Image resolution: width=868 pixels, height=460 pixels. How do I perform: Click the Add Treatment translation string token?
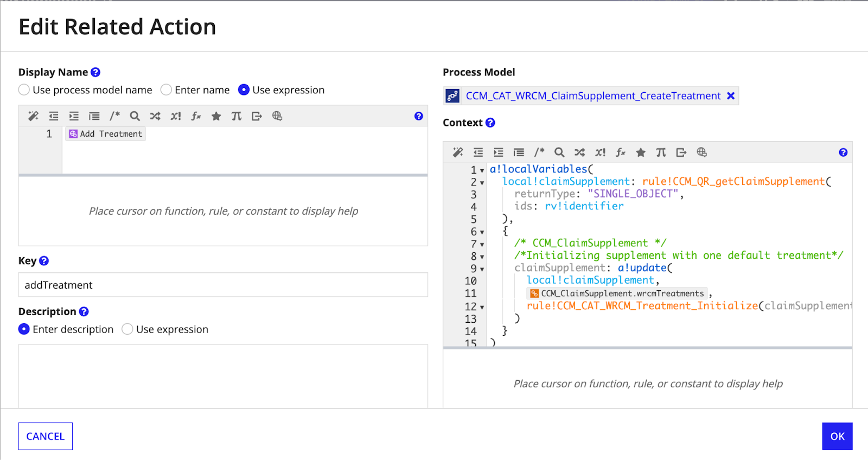(x=106, y=134)
